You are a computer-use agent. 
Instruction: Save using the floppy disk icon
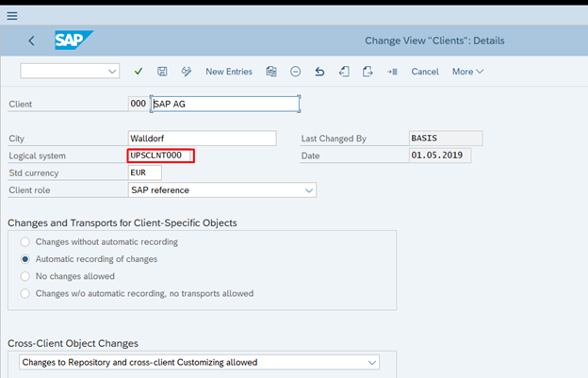162,72
